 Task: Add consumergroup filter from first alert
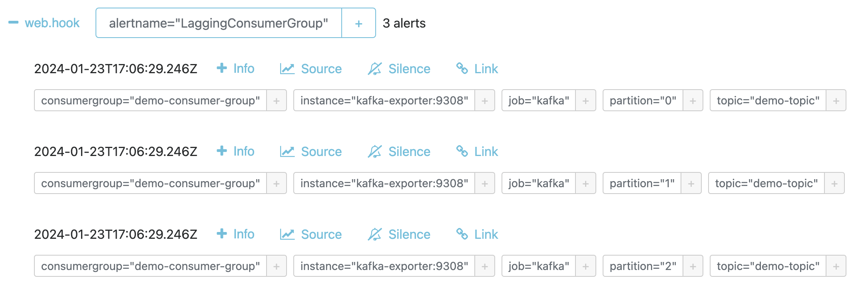click(x=277, y=100)
